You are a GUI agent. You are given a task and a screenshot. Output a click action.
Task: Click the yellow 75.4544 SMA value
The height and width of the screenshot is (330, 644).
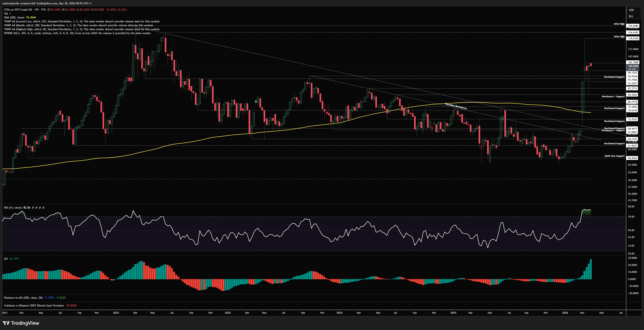point(31,18)
